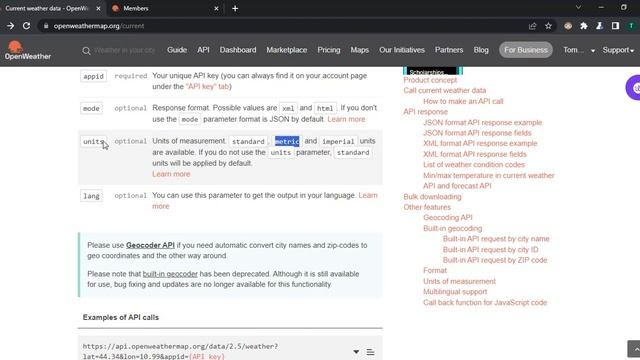Open the browser side panel icon
640x360 pixels.
click(x=615, y=26)
